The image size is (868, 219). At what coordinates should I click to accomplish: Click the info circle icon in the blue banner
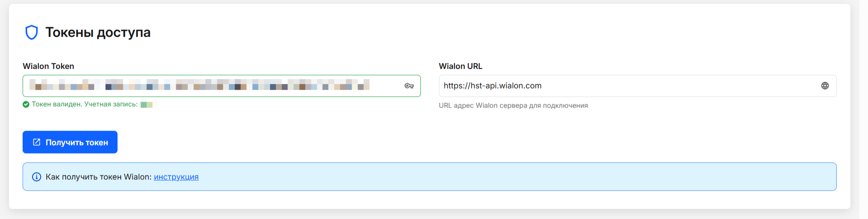(x=37, y=177)
